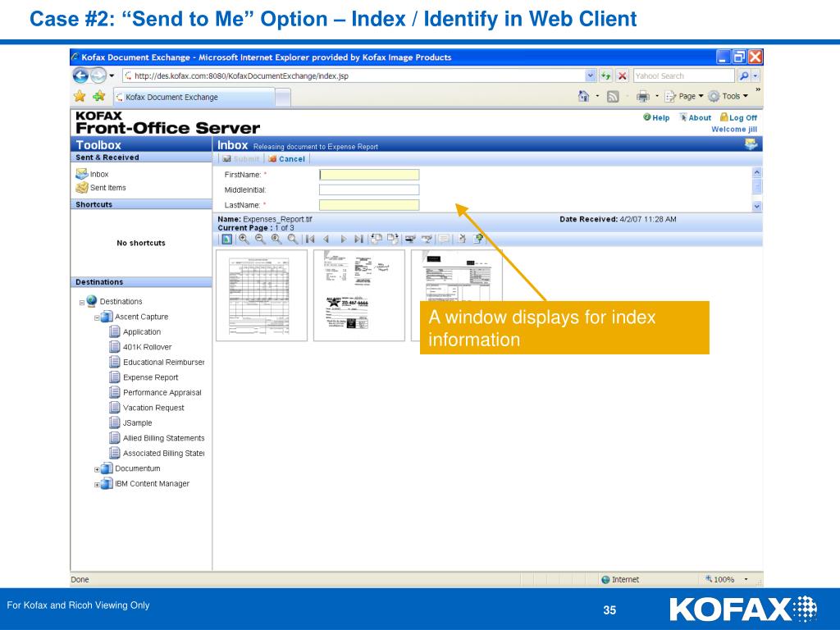Click the red X Stop icon
The height and width of the screenshot is (630, 840).
coord(622,75)
